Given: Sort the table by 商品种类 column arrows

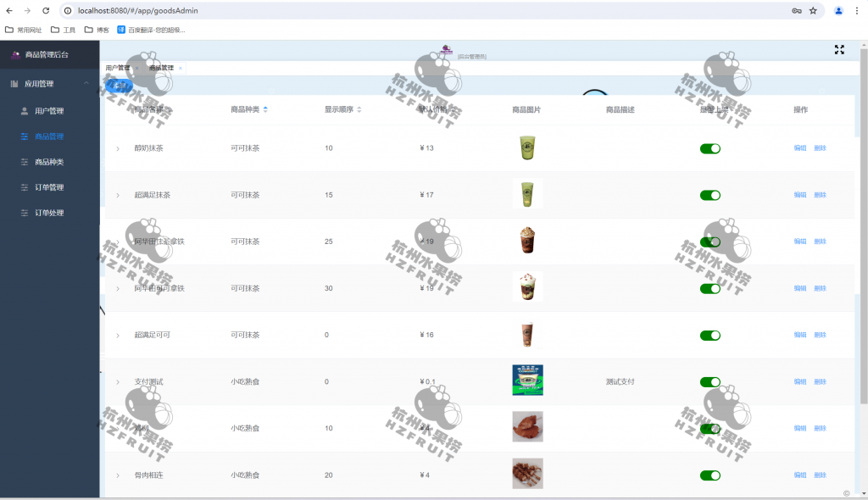Looking at the screenshot, I should tap(265, 110).
